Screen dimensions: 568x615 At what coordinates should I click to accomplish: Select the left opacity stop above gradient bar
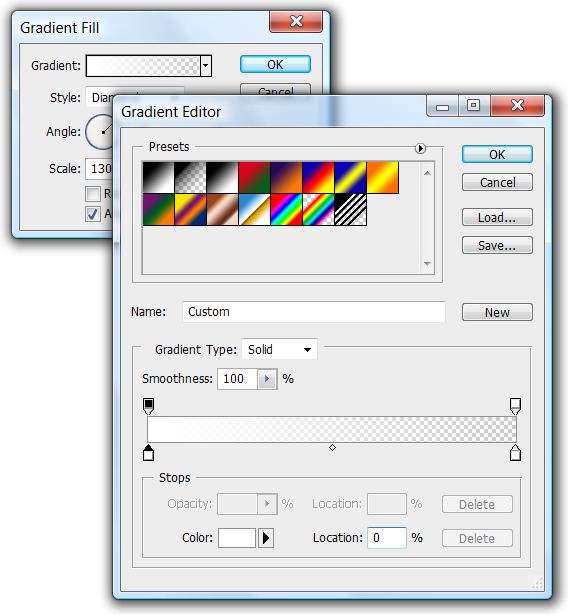tap(148, 406)
